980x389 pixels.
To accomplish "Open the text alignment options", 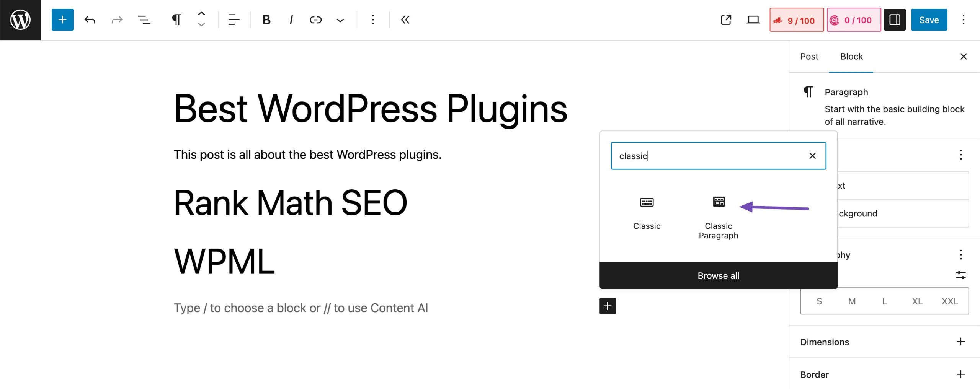I will [234, 20].
